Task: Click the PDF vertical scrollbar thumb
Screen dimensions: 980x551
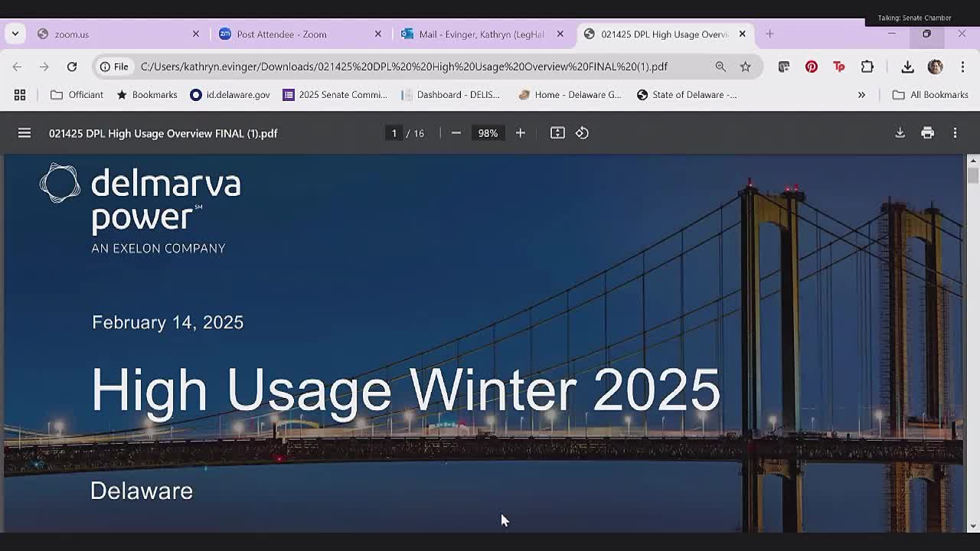Action: (972, 175)
